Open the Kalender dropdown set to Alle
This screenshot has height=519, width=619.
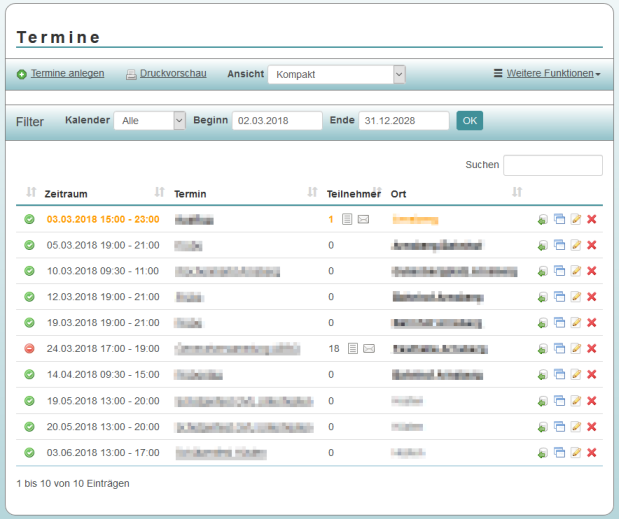[150, 121]
